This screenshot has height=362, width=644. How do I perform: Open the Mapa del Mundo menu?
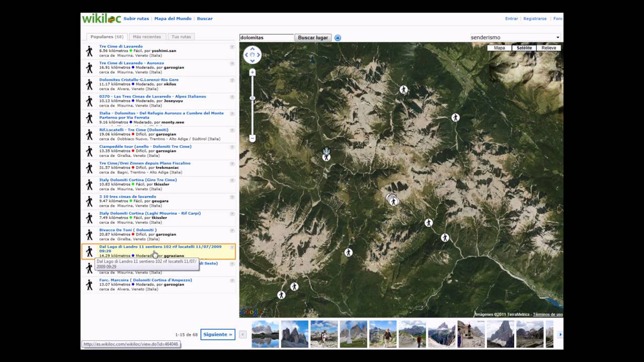(173, 19)
